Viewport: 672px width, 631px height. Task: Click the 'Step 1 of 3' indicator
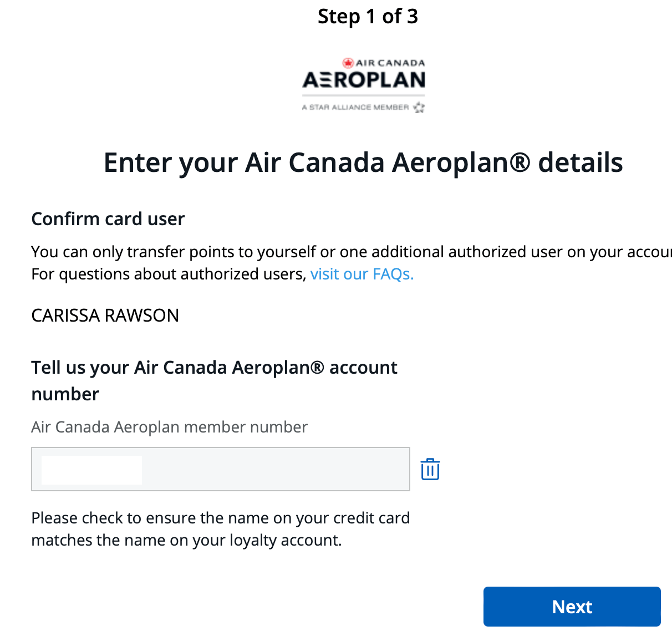coord(368,17)
